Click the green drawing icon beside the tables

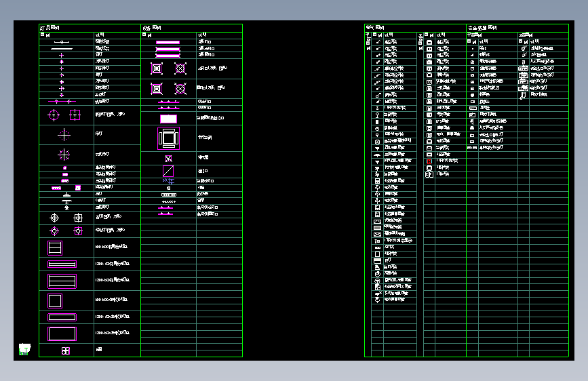(24, 349)
